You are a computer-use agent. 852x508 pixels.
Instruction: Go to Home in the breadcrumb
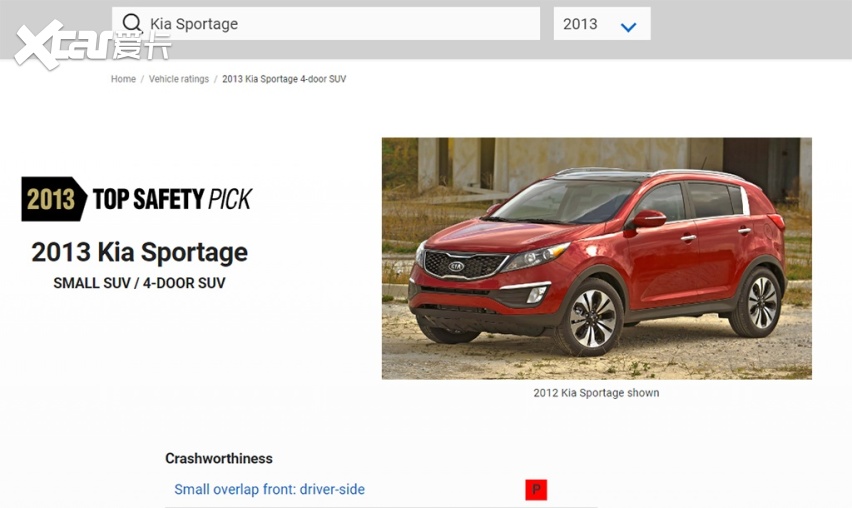point(123,79)
